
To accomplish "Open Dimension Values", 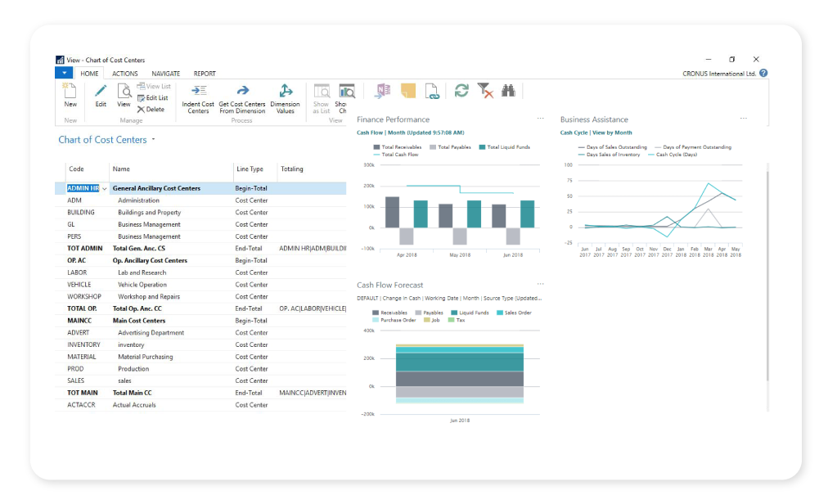I will click(286, 99).
